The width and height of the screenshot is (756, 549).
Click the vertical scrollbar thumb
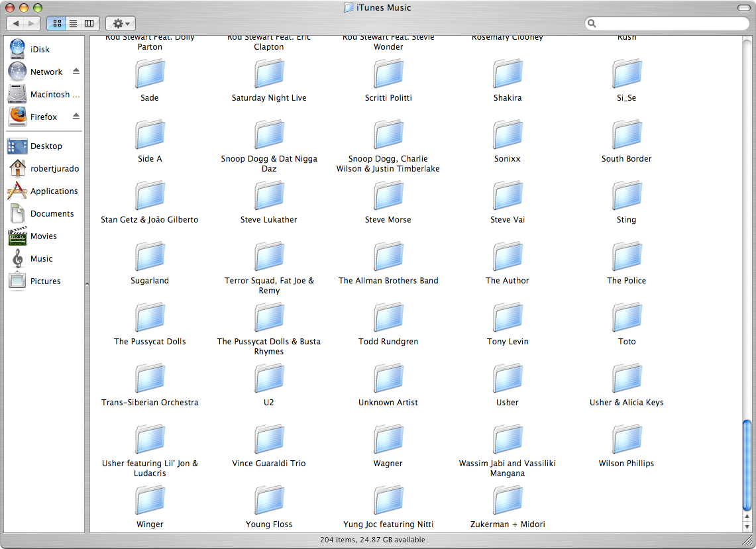point(747,465)
